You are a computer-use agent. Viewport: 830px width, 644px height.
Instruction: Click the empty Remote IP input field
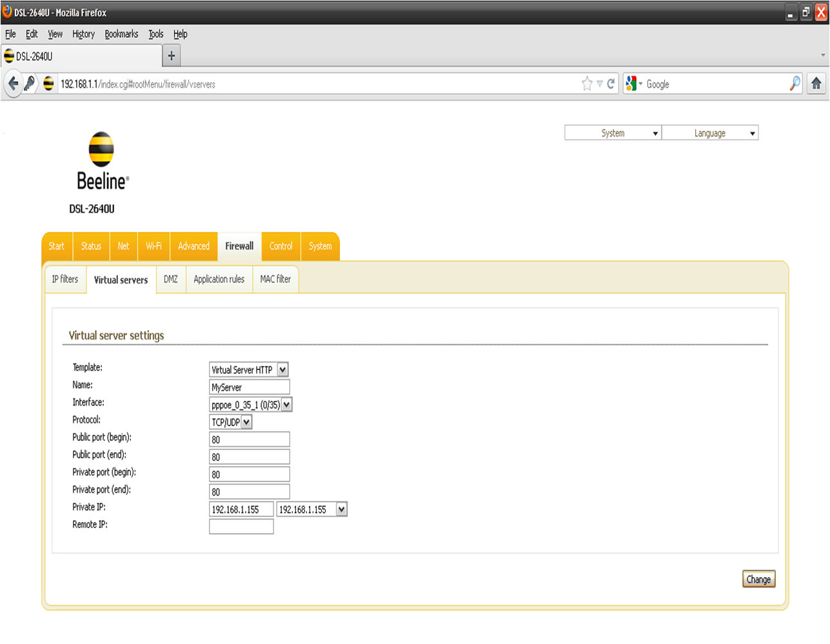coord(241,527)
